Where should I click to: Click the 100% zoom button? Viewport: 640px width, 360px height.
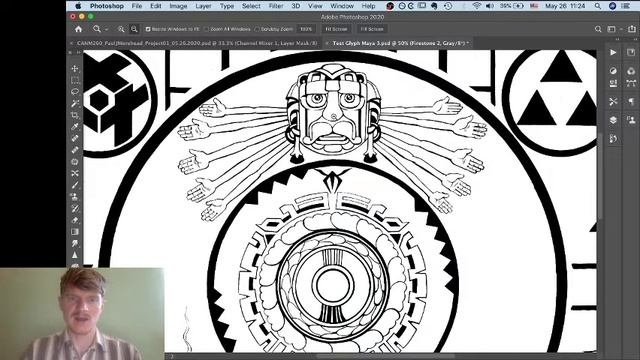306,29
